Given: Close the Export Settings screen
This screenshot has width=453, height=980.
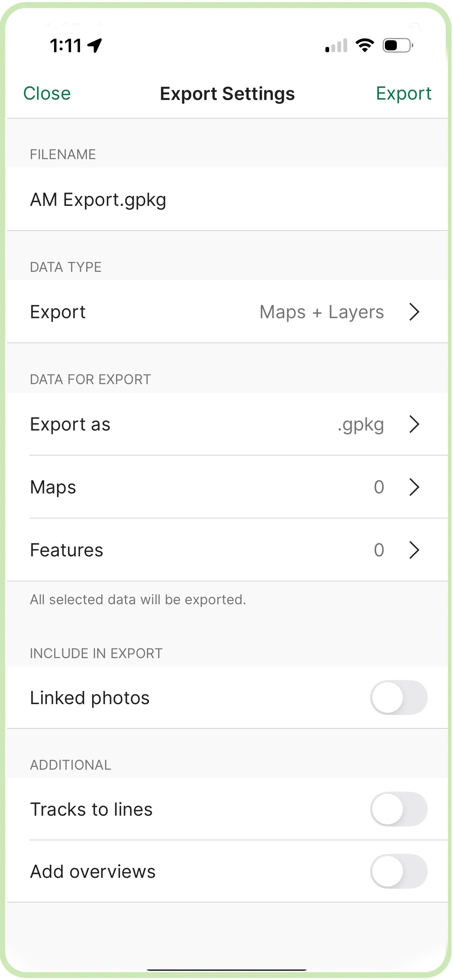Looking at the screenshot, I should point(47,94).
